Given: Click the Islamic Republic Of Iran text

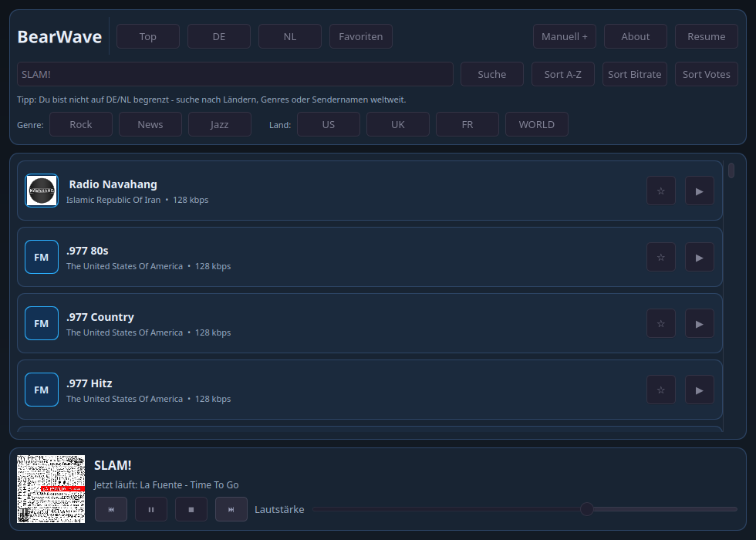Looking at the screenshot, I should pyautogui.click(x=113, y=200).
